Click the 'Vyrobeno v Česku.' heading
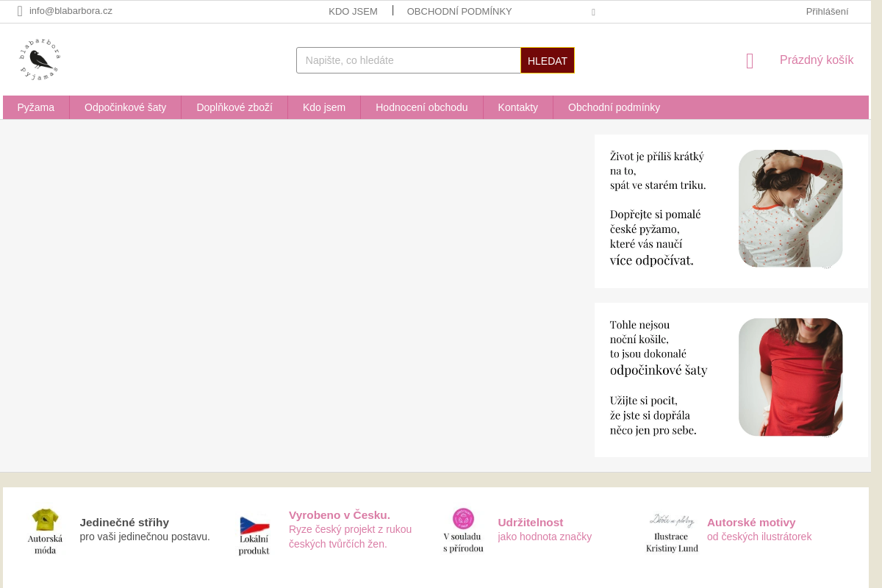 point(340,515)
